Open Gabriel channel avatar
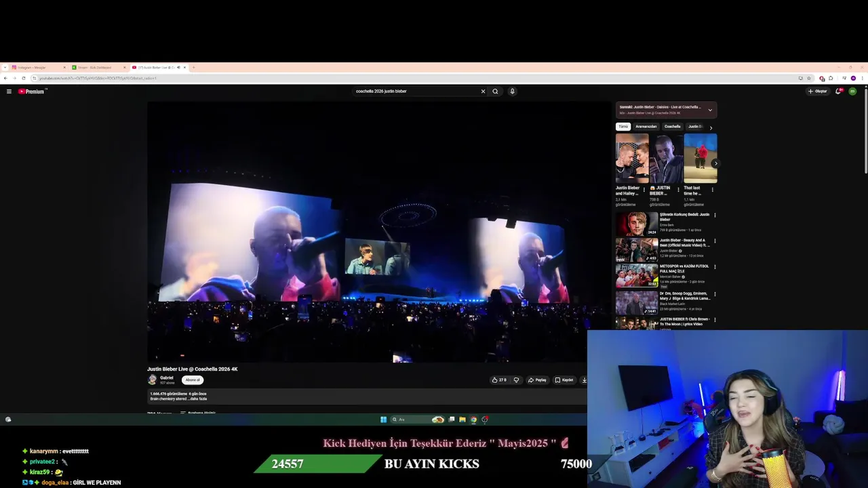This screenshot has width=868, height=488. point(153,380)
